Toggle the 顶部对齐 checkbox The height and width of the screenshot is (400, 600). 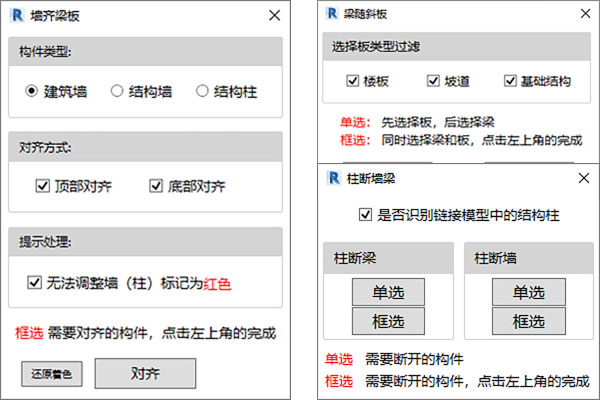click(42, 185)
